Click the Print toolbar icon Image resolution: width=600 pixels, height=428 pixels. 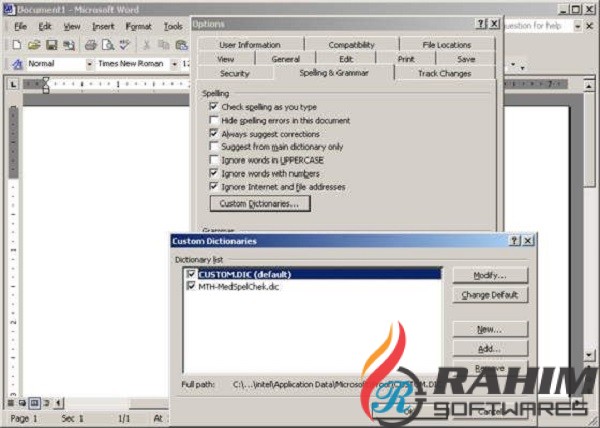click(90, 45)
